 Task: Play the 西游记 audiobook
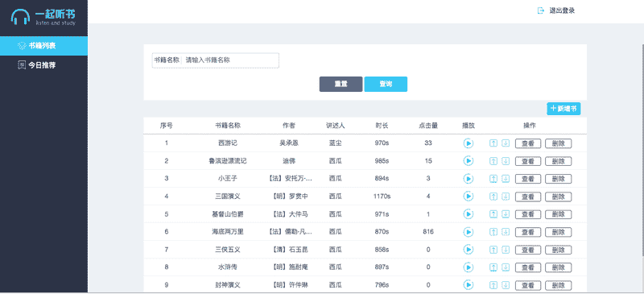[469, 143]
